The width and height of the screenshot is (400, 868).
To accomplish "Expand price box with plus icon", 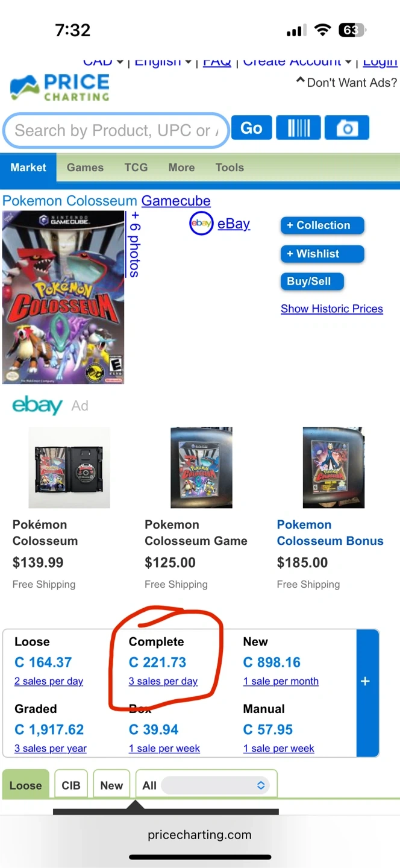I will (x=365, y=681).
